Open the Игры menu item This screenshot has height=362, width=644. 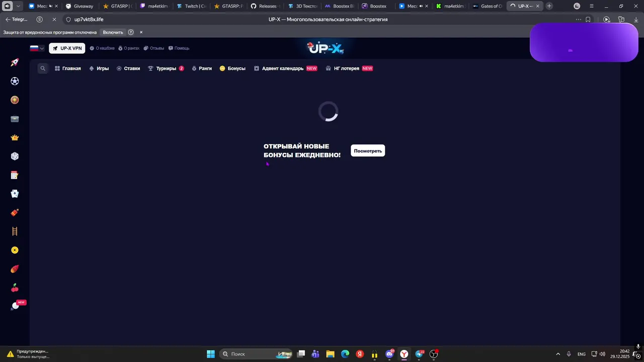coord(99,68)
